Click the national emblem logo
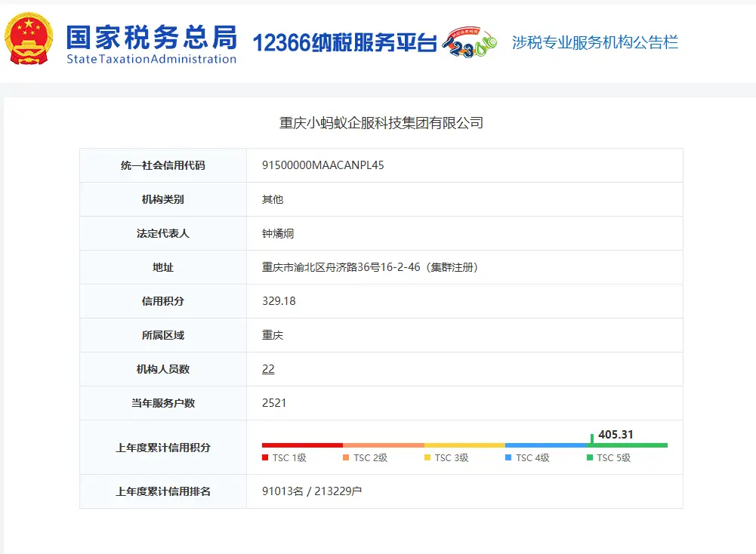Viewport: 756px width, 554px height. tap(29, 38)
